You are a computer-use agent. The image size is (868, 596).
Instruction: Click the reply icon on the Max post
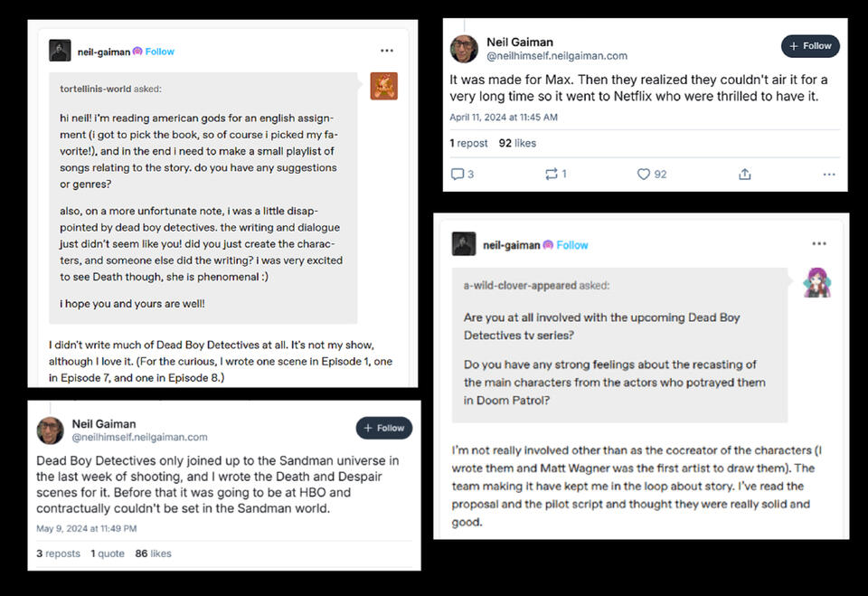(x=457, y=174)
